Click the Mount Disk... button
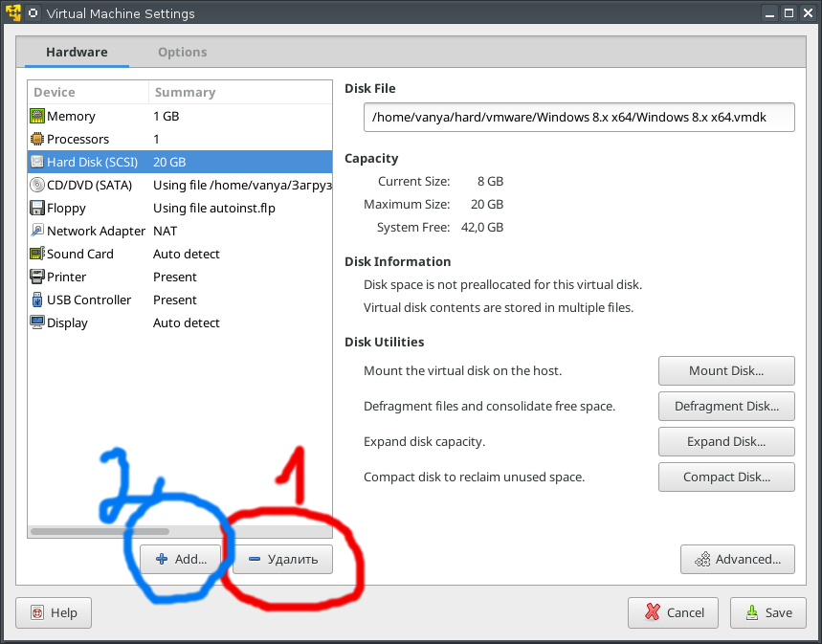 (726, 370)
